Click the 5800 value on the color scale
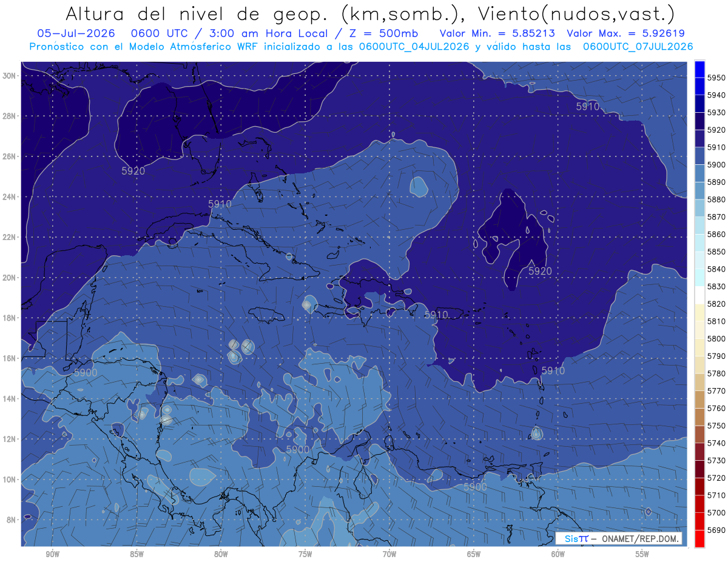This screenshot has width=728, height=562. (x=717, y=339)
